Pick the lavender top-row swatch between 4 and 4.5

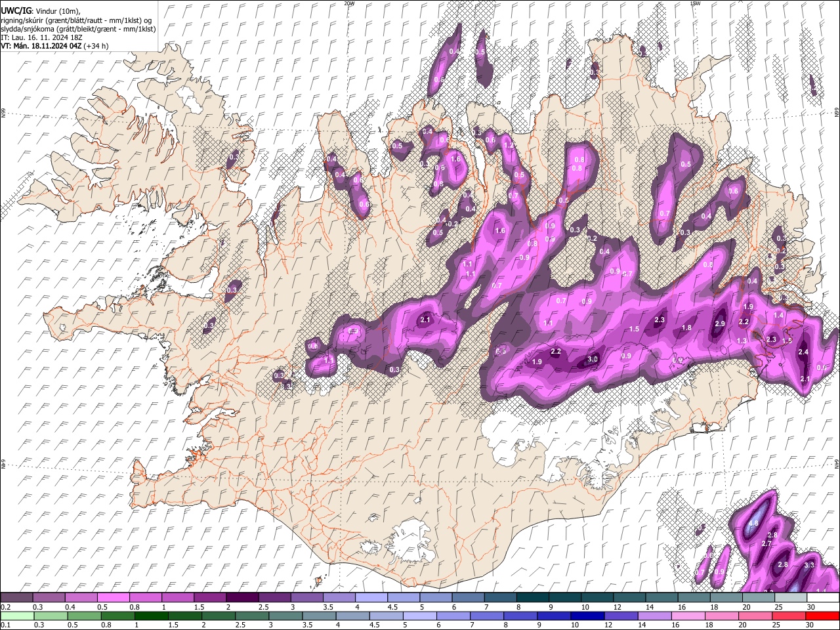tap(371, 598)
